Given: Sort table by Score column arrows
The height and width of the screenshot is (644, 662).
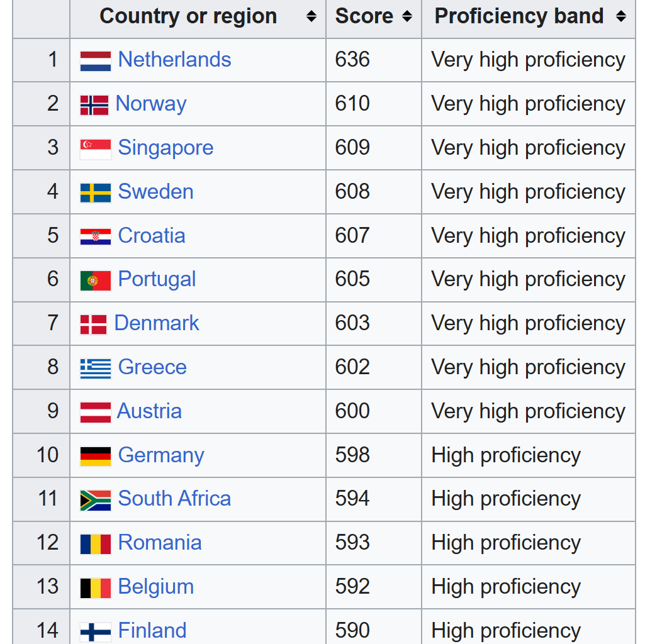Looking at the screenshot, I should coord(407,17).
